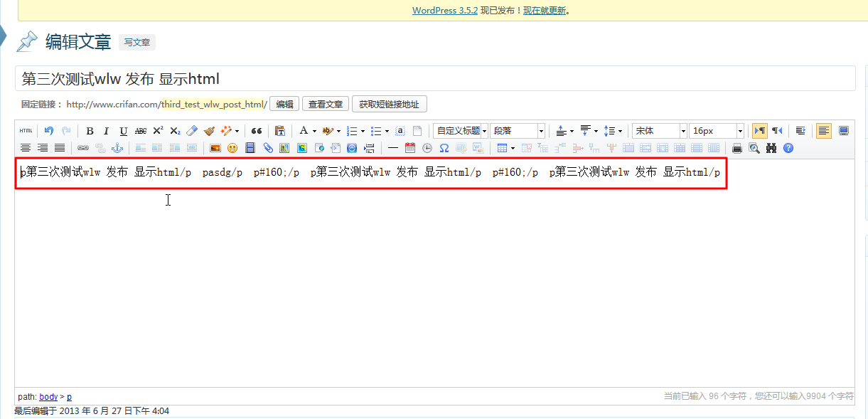Screen dimensions: 868x419
Task: Justify the text fully
Action: tap(60, 148)
